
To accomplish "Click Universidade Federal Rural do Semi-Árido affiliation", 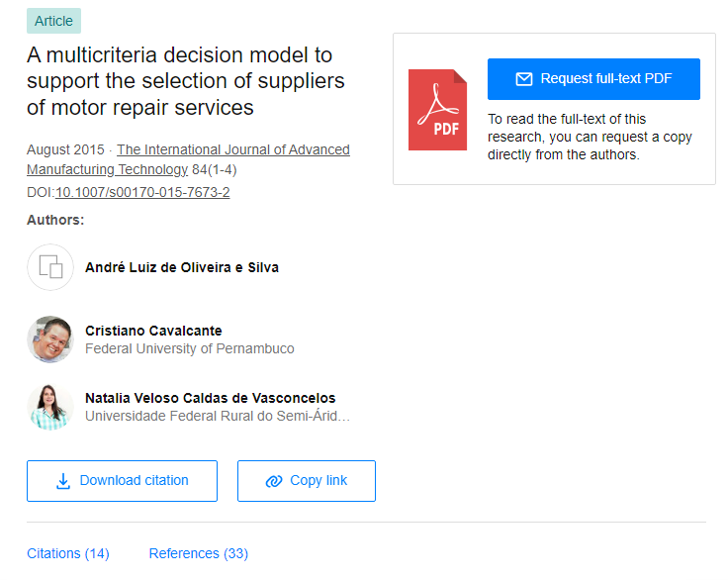I will pyautogui.click(x=218, y=416).
